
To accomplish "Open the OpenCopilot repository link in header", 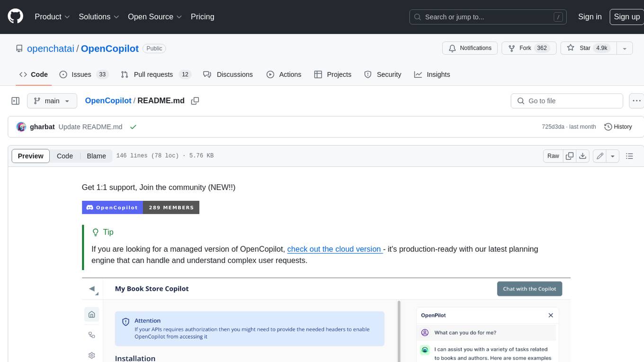I will pos(110,48).
